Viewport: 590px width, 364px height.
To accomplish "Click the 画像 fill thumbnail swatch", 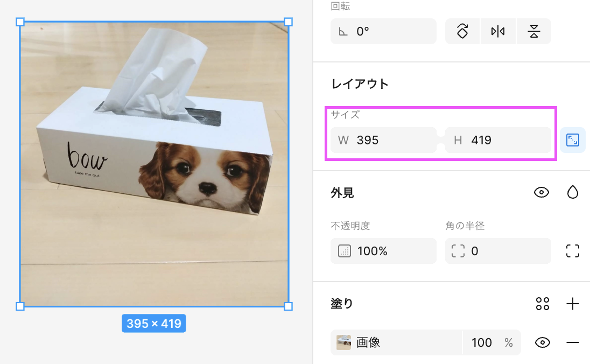I will click(x=343, y=342).
